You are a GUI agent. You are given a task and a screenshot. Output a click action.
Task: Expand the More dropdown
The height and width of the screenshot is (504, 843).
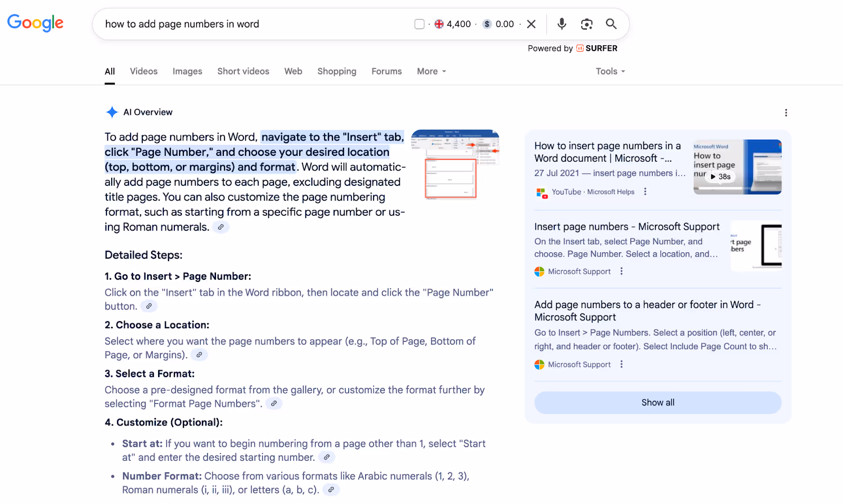(x=432, y=71)
